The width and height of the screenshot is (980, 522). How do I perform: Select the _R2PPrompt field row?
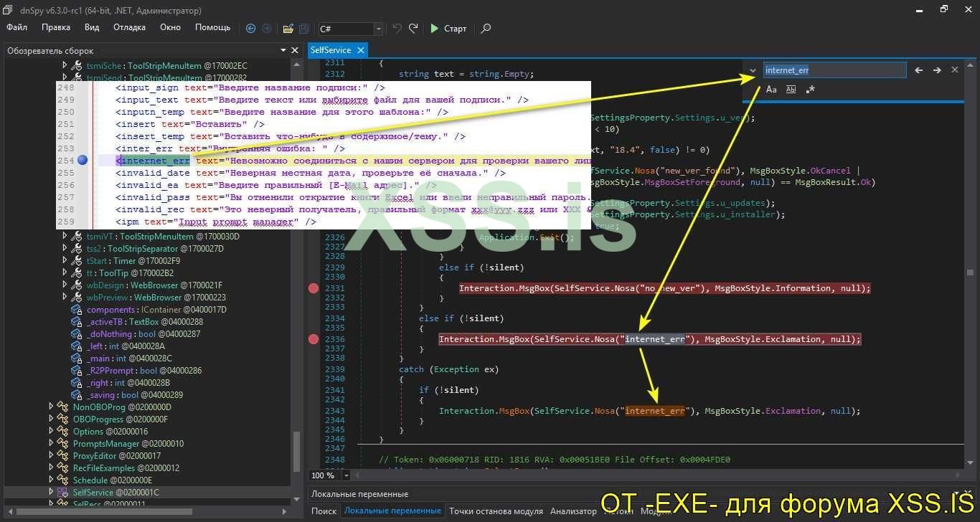[138, 371]
